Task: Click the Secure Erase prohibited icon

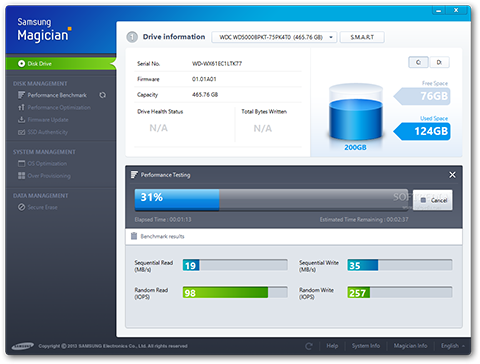Action: point(21,207)
